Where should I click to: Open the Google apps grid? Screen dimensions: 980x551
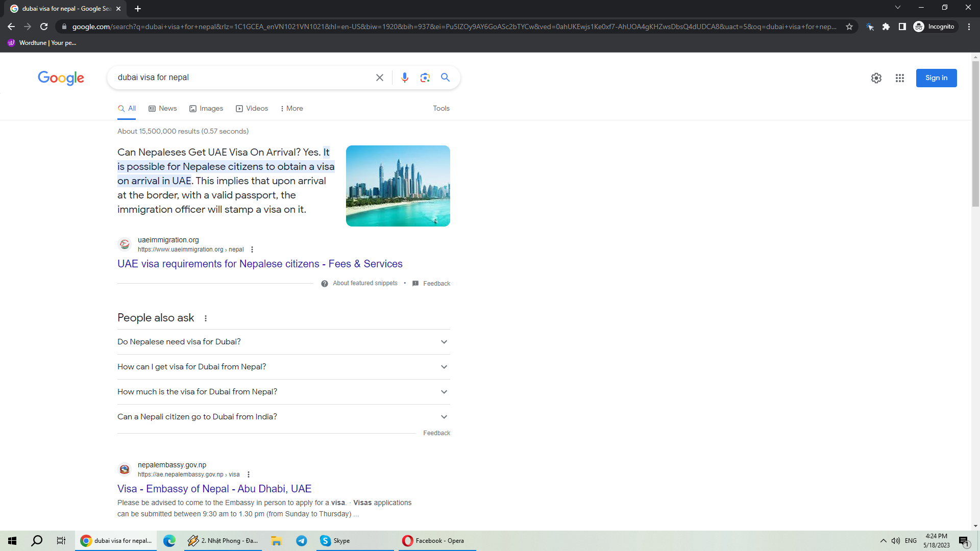900,78
